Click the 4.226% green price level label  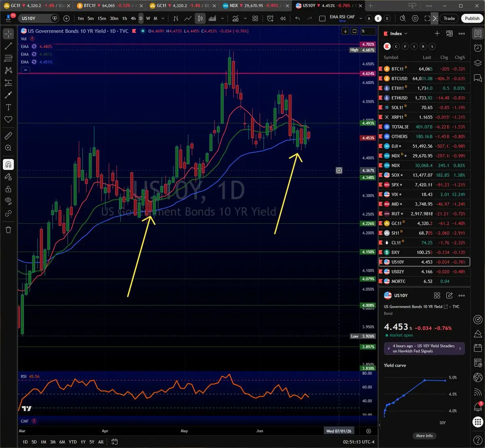coord(368,224)
